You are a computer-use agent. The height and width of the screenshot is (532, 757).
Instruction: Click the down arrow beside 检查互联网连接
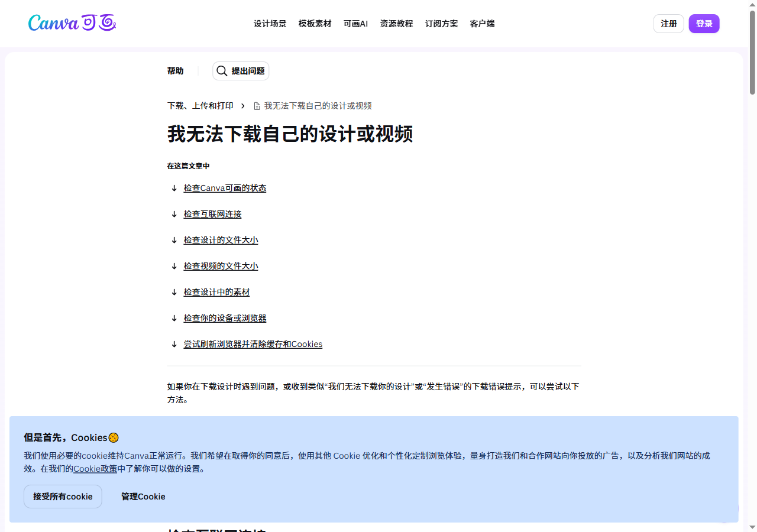pyautogui.click(x=174, y=214)
